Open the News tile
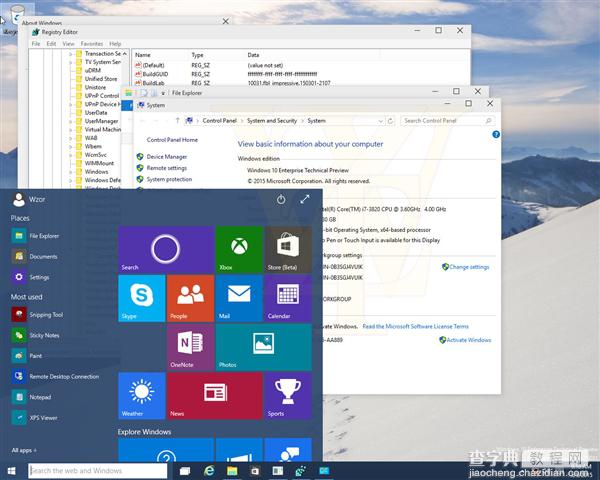Viewport: 600px width, 480px height. click(215, 396)
